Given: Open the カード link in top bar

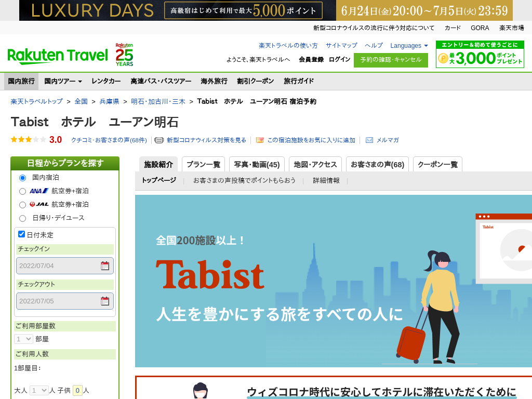Looking at the screenshot, I should (x=453, y=28).
